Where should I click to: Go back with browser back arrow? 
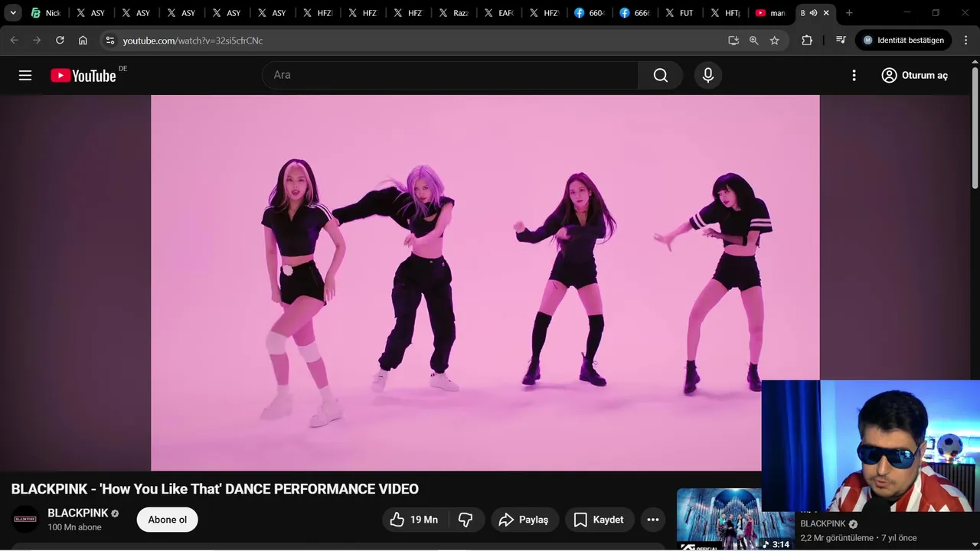(x=14, y=40)
